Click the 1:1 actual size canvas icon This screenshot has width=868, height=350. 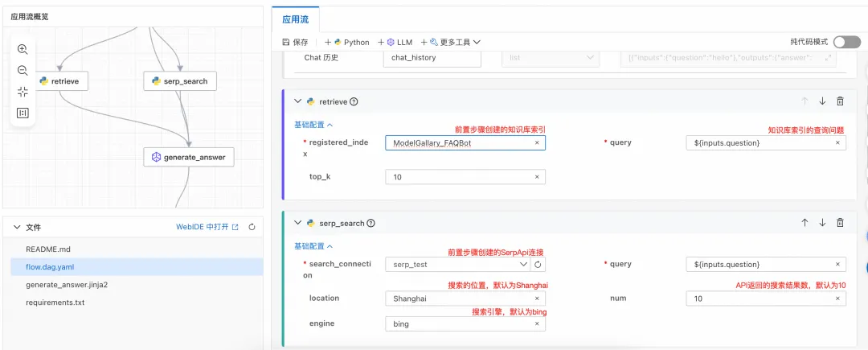click(23, 113)
